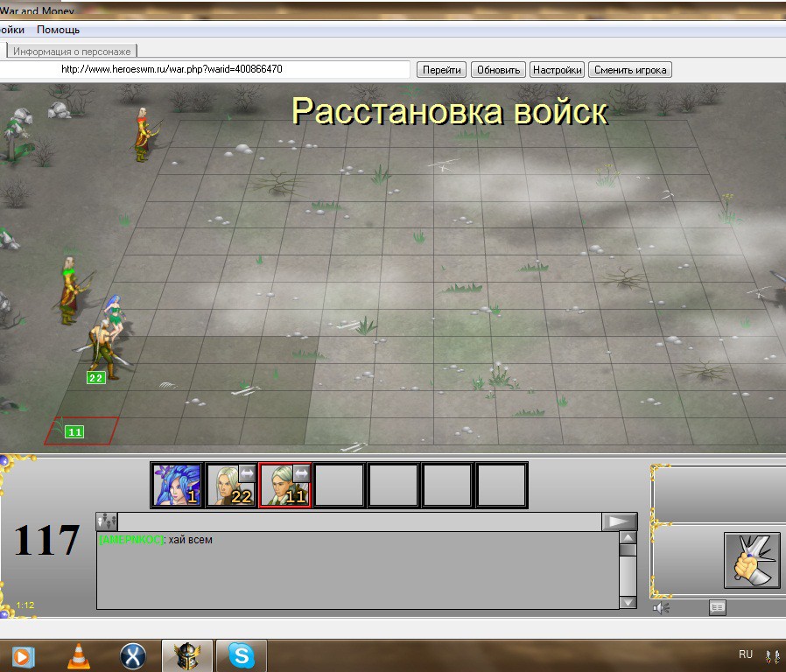Select the elf unit portrait with count 22

pos(231,485)
